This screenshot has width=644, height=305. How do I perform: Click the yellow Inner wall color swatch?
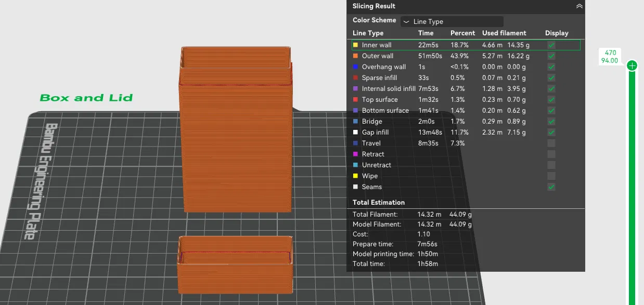(355, 45)
